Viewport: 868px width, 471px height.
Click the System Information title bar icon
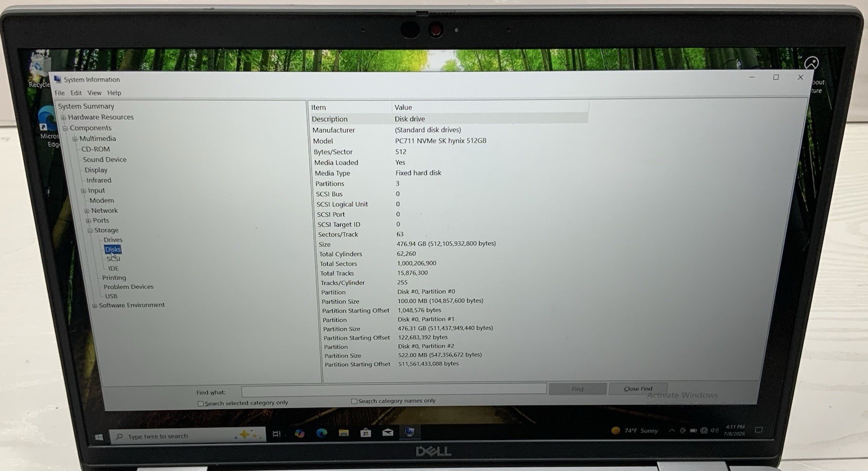click(58, 80)
